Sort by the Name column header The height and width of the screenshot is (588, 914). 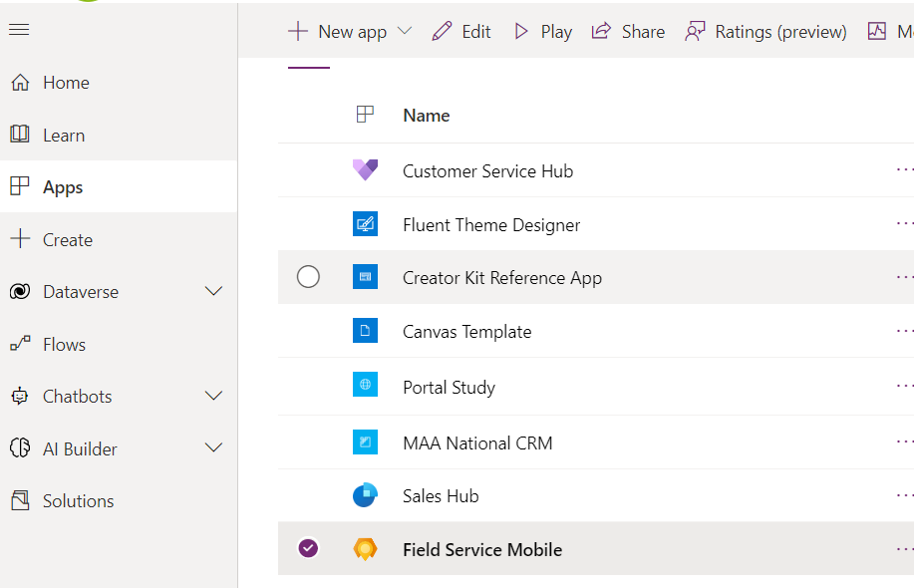(x=427, y=116)
